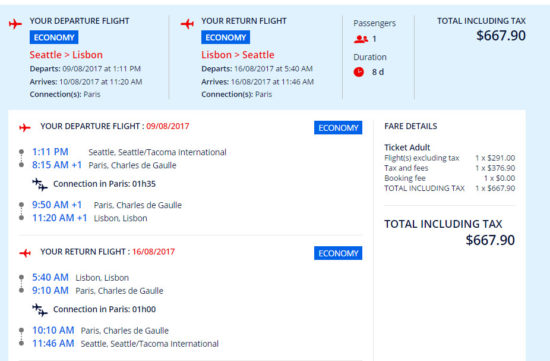Click plane icon beside return flight 16/08/2017

click(25, 253)
